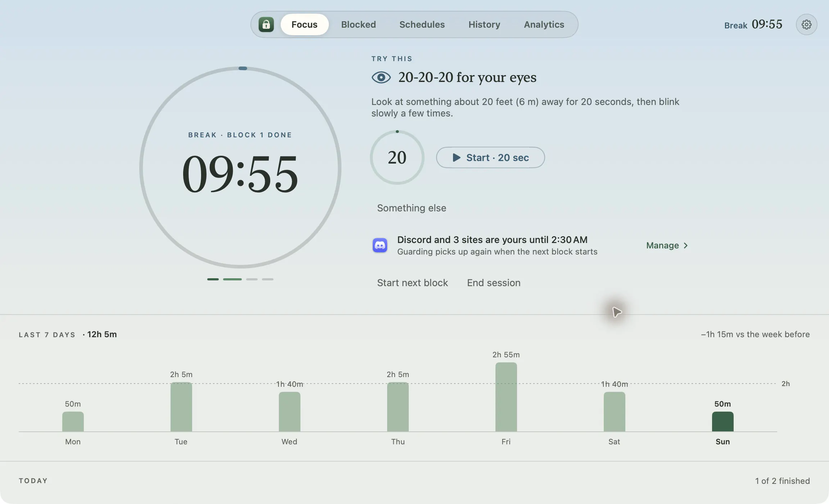Screen dimensions: 829x504
Task: Open the Schedules tab
Action: (x=422, y=24)
